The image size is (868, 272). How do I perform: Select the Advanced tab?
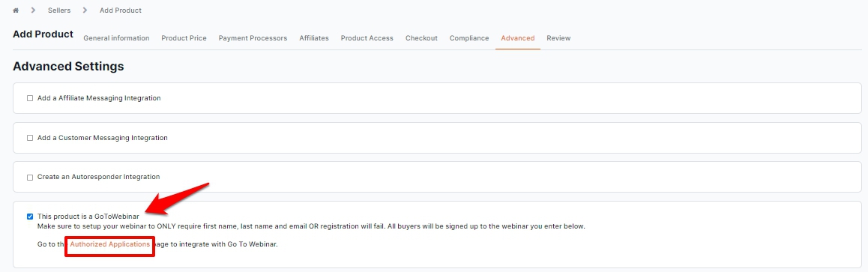pos(518,38)
